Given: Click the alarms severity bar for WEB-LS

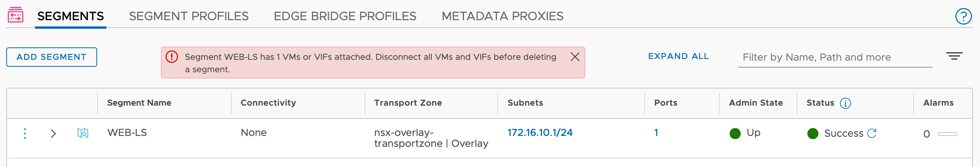Looking at the screenshot, I should 948,134.
